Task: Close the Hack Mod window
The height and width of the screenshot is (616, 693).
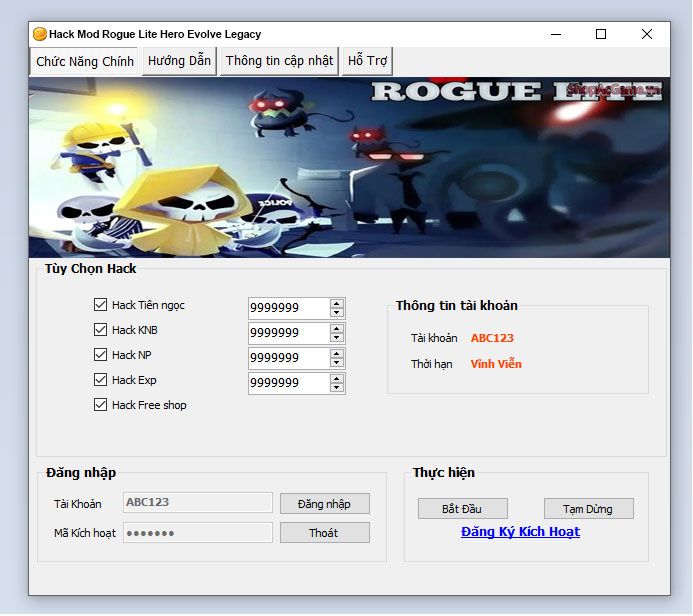Action: pos(647,34)
